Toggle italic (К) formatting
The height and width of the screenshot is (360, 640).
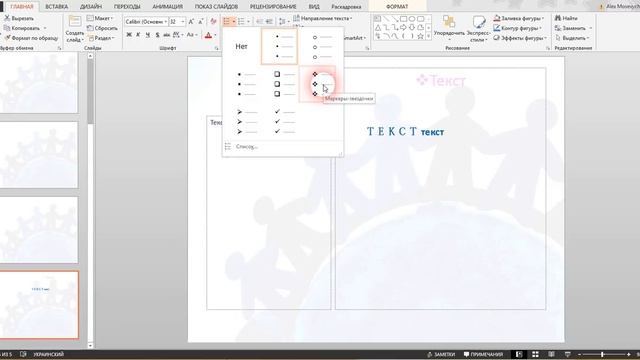tap(138, 35)
